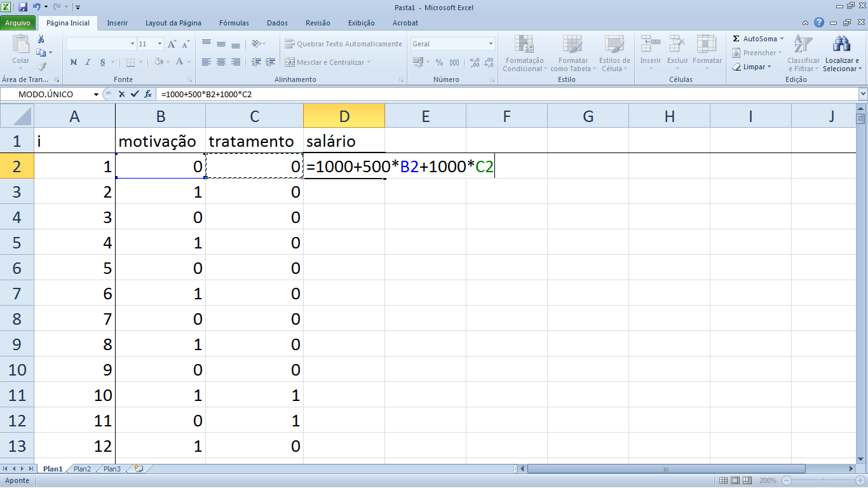This screenshot has height=488, width=868.
Task: Switch to the Layout da Página tab
Action: pyautogui.click(x=173, y=23)
